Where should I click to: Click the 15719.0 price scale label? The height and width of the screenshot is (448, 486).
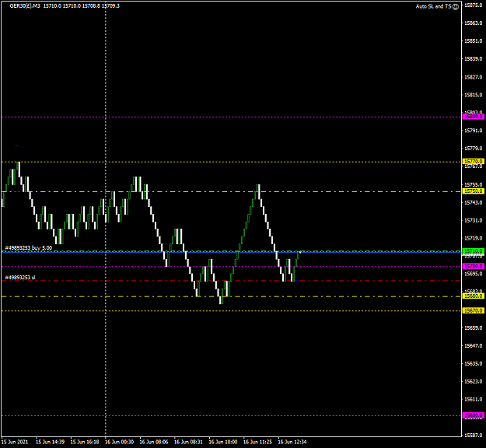coord(474,238)
